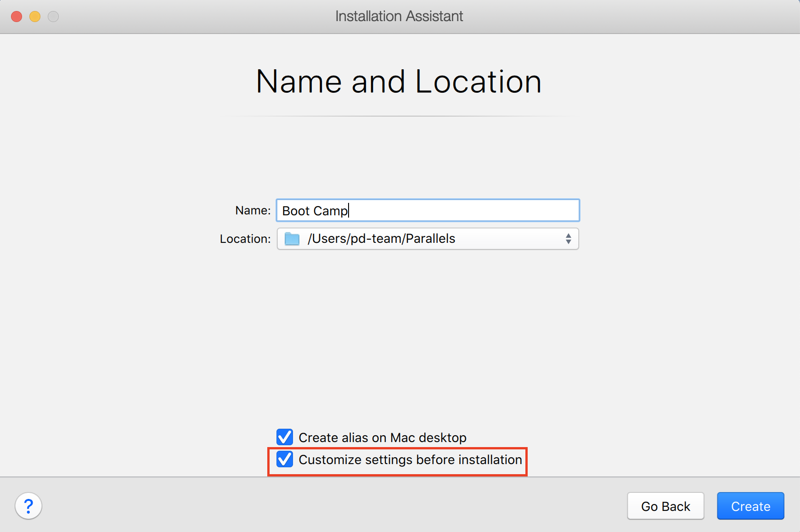Click the 'Customize settings before installation' label text
Viewport: 800px width, 532px height.
click(x=410, y=459)
